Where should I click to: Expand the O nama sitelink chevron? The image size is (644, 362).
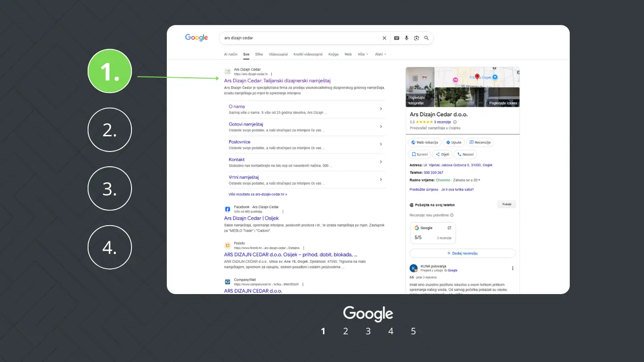[x=381, y=109]
